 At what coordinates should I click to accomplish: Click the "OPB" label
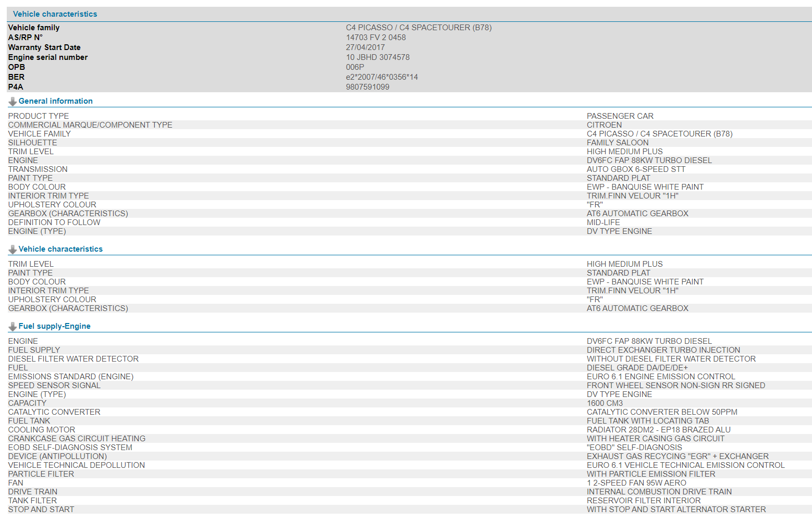click(17, 67)
